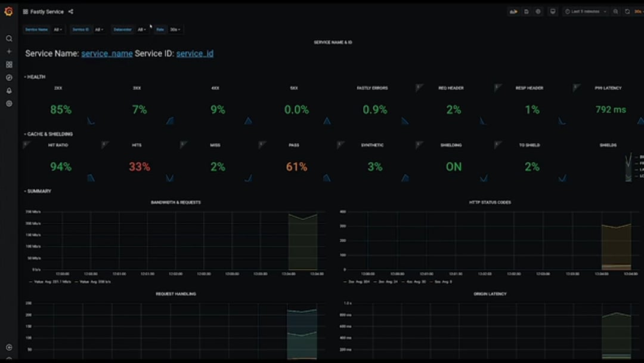Click the share dashboard icon beside Fastly Service
Image resolution: width=644 pixels, height=363 pixels.
click(x=70, y=11)
